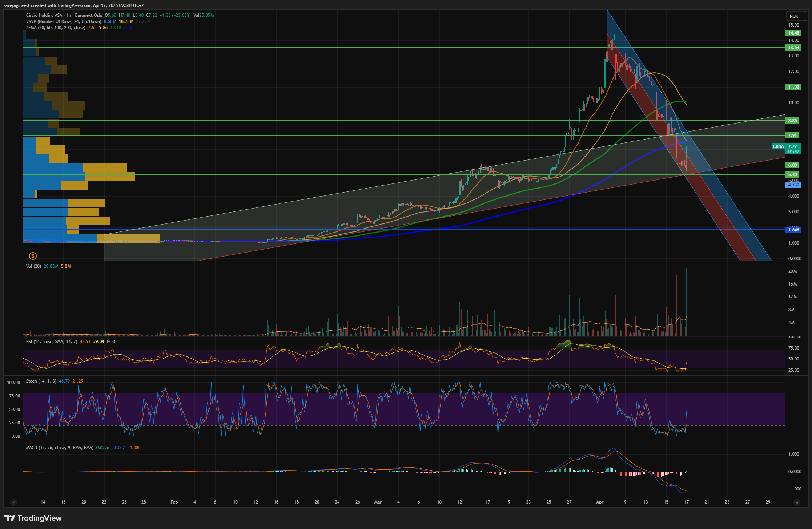
Task: Toggle the Vol (20) indicator legend
Action: [x=33, y=266]
